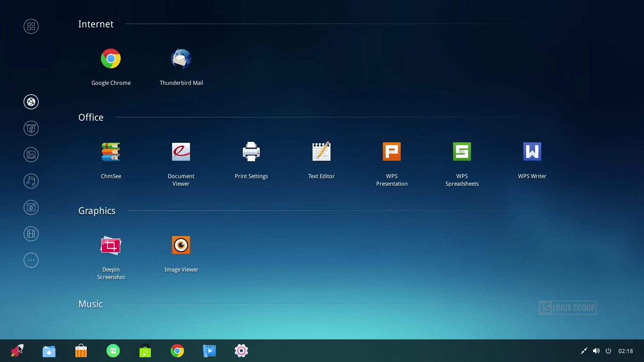
Task: Select the Music note category in sidebar
Action: [x=31, y=181]
